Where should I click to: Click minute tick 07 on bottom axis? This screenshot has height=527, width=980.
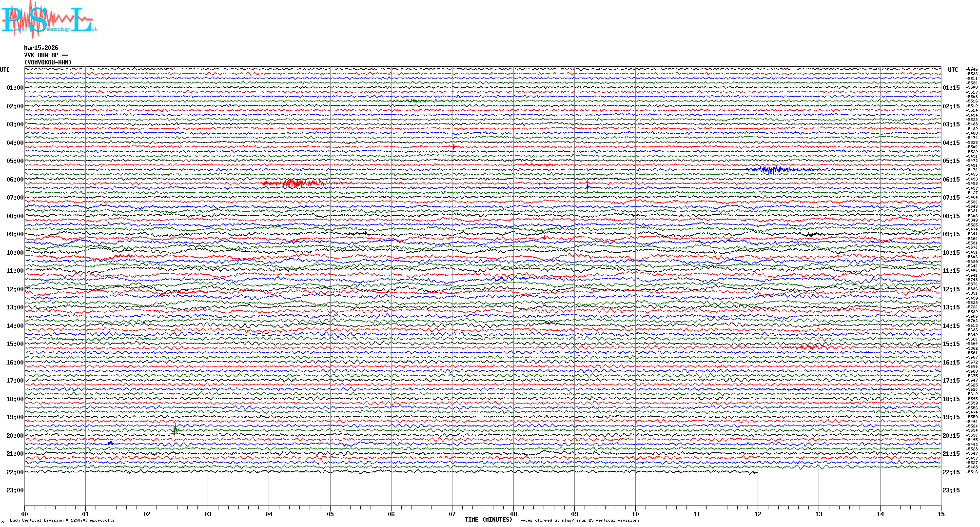(452, 514)
